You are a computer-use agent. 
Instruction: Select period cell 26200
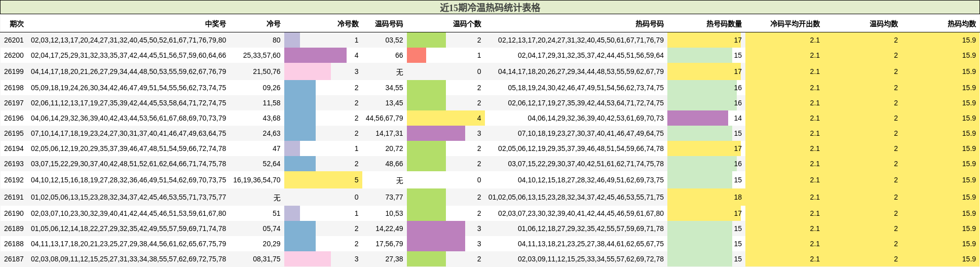14,55
